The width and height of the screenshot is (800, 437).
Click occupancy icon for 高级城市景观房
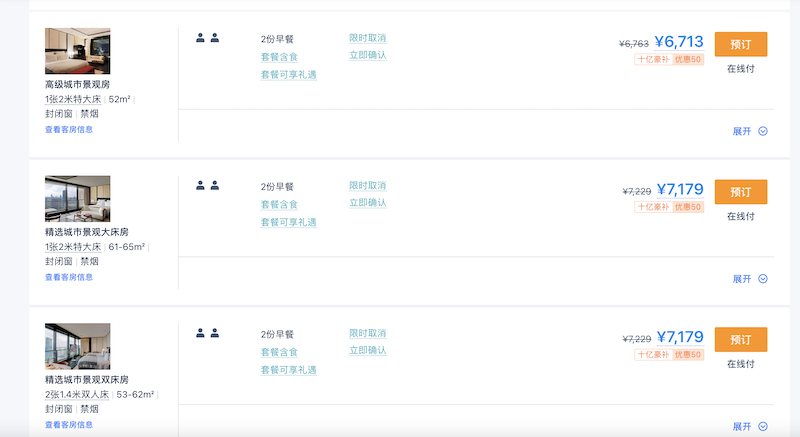[208, 38]
